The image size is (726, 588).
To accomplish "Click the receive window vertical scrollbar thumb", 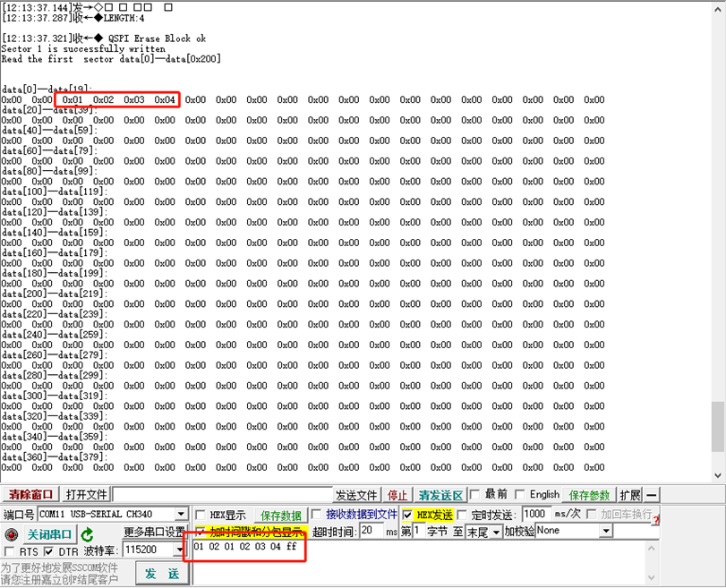I will tap(718, 426).
